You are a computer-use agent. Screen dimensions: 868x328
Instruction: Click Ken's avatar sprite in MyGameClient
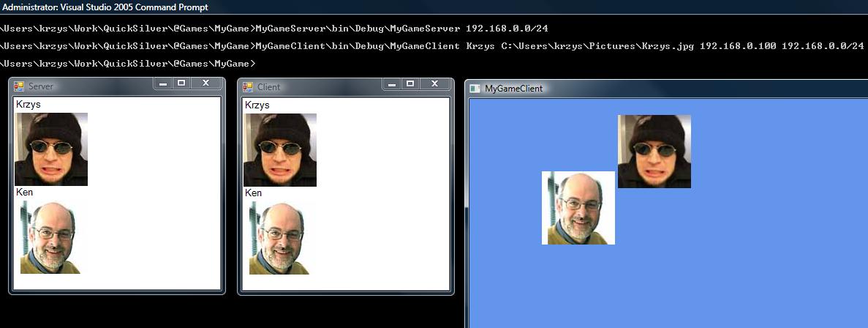578,208
